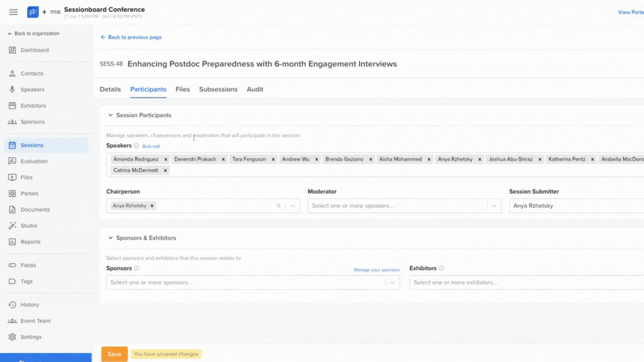Click the Sessionboard Conference title
This screenshot has width=644, height=362.
point(105,9)
